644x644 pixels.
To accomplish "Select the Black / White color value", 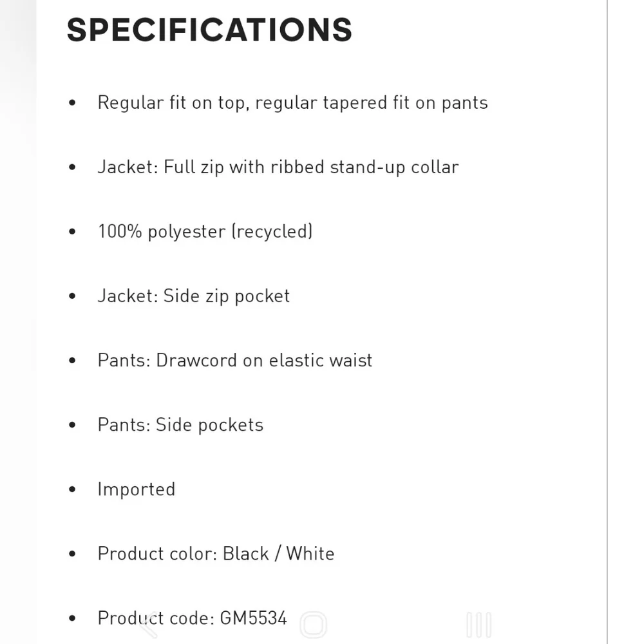I will point(278,554).
